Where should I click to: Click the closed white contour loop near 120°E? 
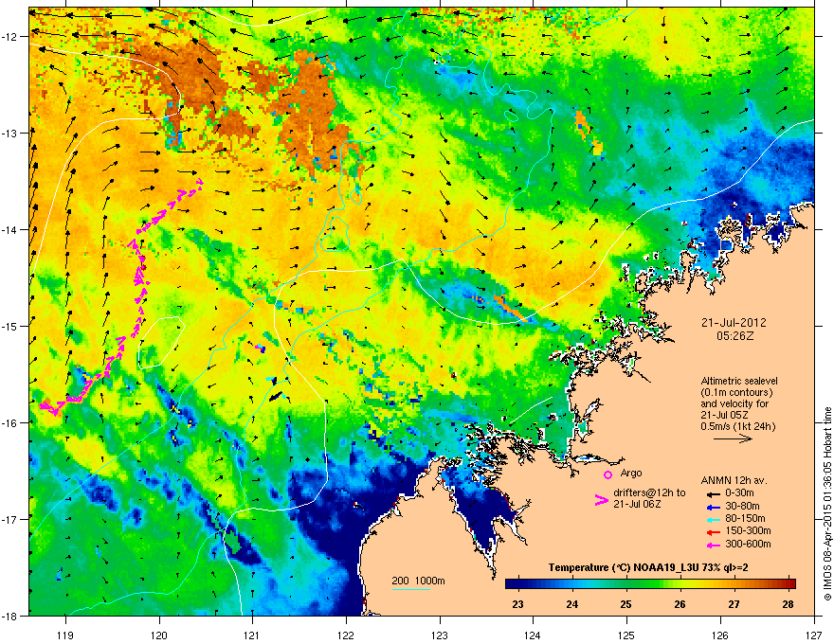pos(161,343)
